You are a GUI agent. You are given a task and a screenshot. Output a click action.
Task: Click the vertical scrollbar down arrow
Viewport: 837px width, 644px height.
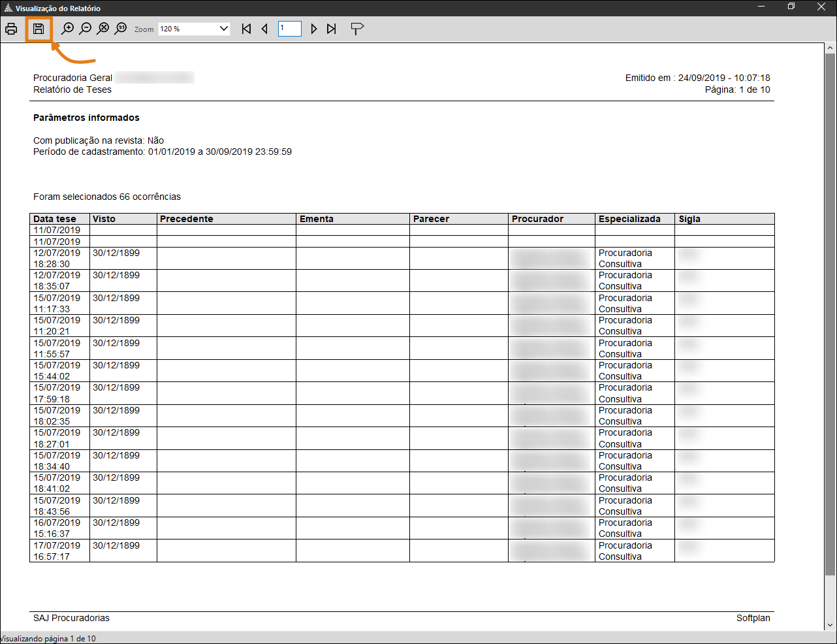click(x=830, y=625)
